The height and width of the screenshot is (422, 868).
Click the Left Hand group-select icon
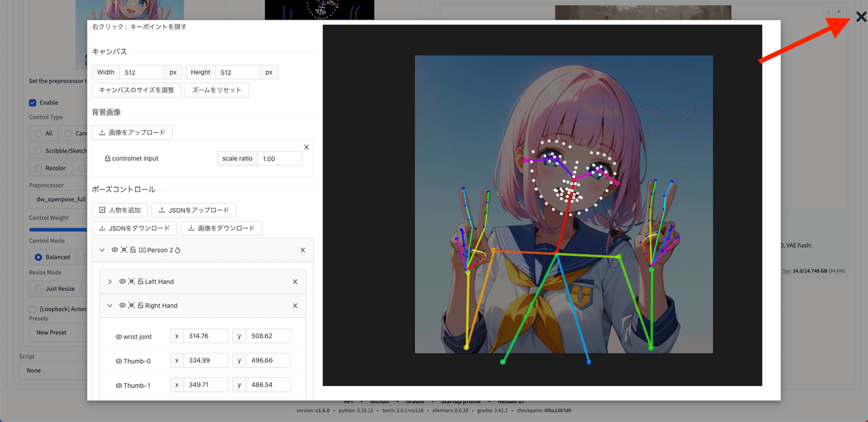coord(132,282)
